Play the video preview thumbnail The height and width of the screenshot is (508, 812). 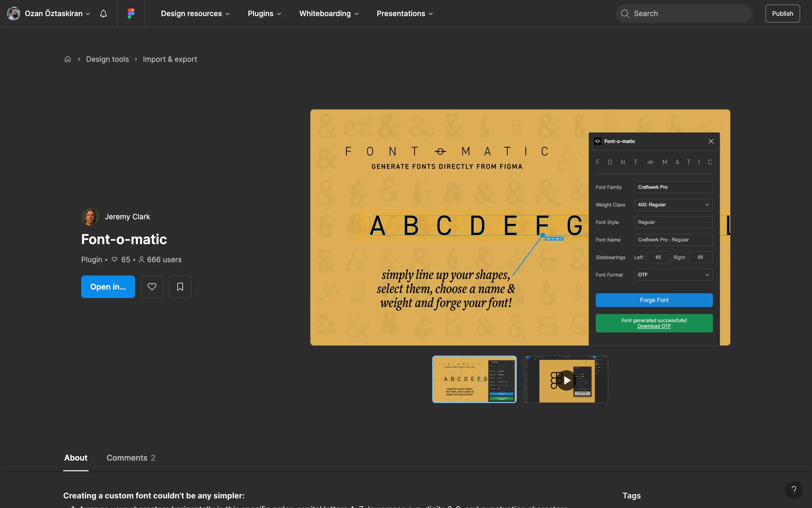[566, 380]
